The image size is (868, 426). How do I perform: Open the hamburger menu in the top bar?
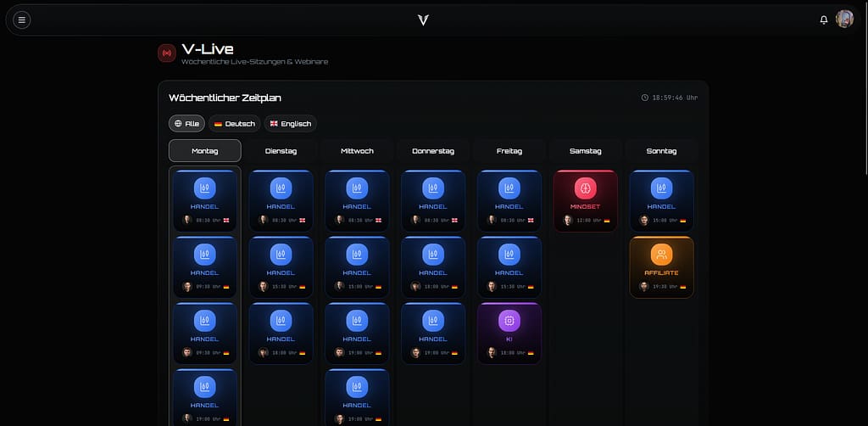(x=22, y=20)
